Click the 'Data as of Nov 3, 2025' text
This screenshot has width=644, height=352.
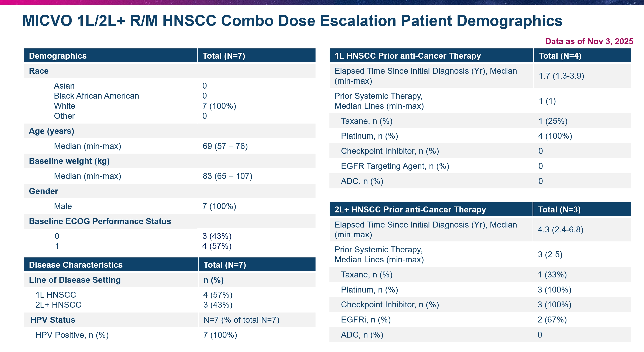pos(589,41)
